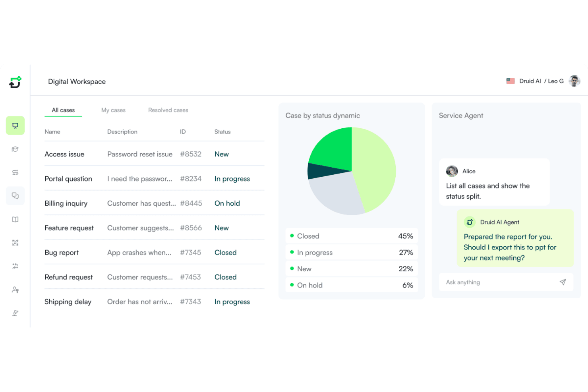Viewport: 588px width, 392px height.
Task: Click the Druid AI Agent avatar icon
Action: (x=470, y=222)
